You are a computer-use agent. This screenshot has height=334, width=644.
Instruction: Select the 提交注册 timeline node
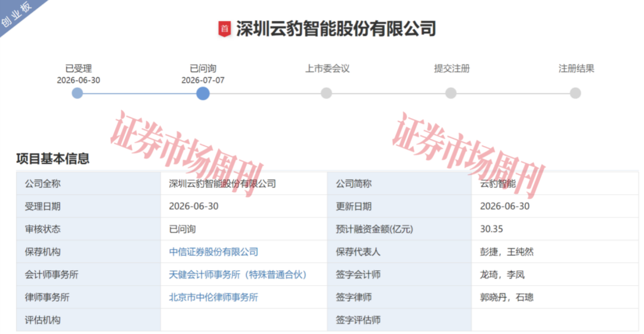451,93
